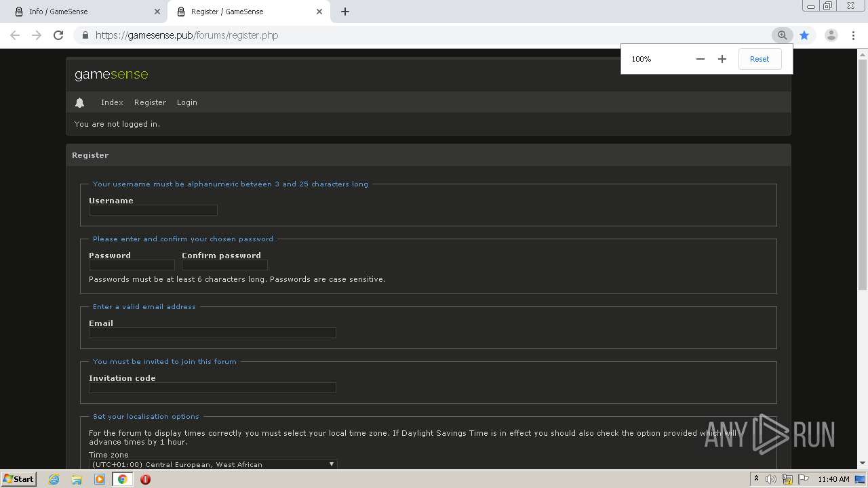This screenshot has height=488, width=868.
Task: Click the Register section heading
Action: click(x=90, y=155)
